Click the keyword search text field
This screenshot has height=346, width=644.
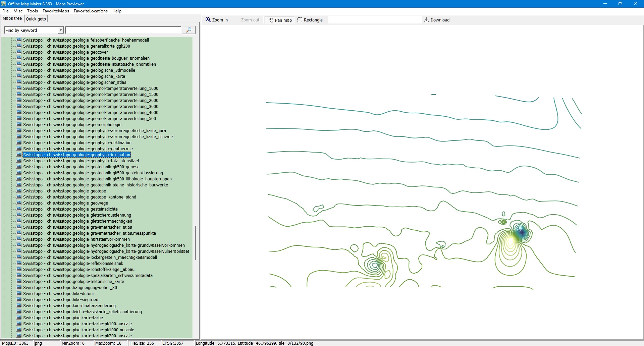(123, 30)
